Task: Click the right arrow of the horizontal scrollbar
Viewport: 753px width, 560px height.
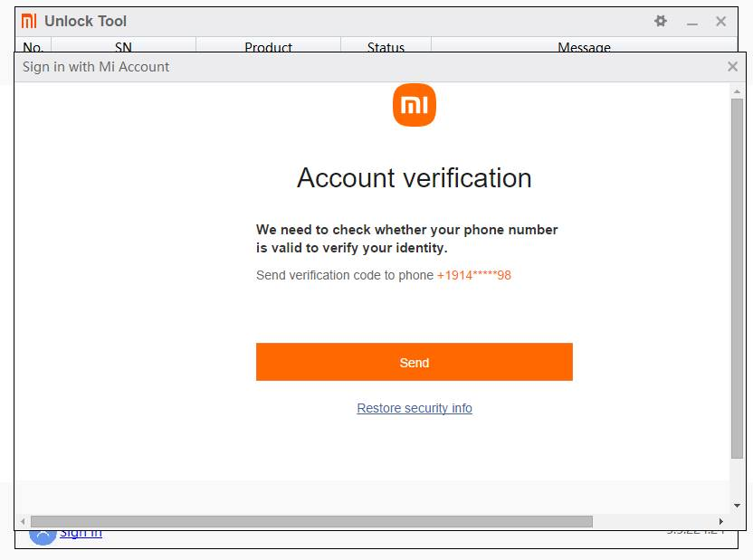Action: coord(720,520)
